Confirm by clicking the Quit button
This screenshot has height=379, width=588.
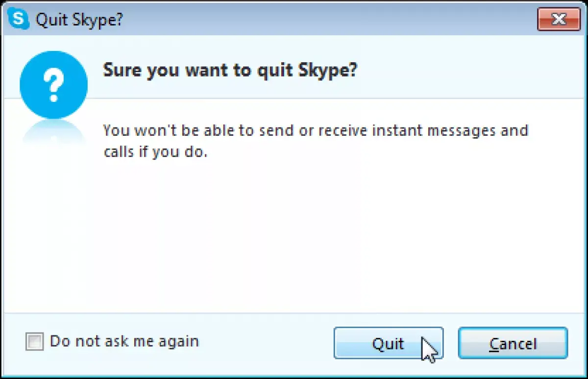pyautogui.click(x=389, y=343)
